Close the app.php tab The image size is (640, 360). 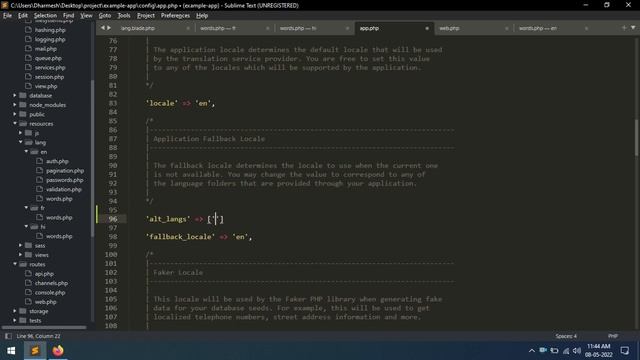coord(427,28)
